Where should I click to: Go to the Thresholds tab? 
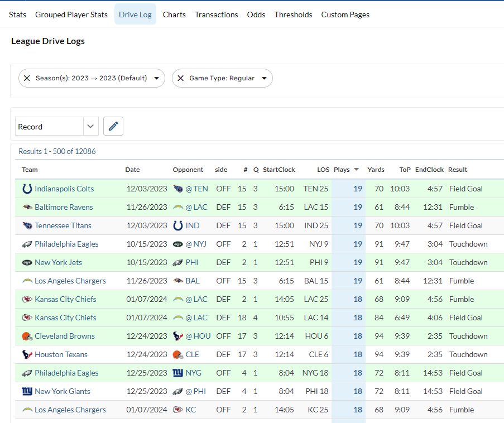[293, 15]
